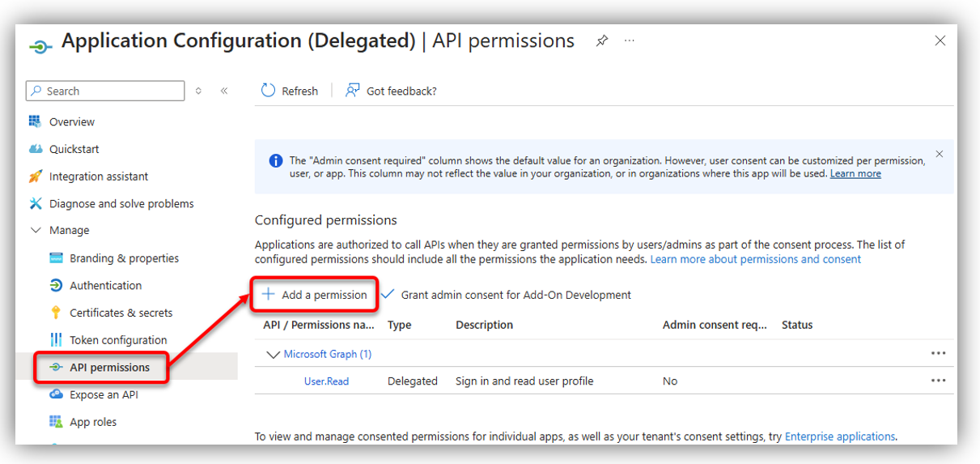Close the blade with top-right X
The image size is (980, 464).
tap(940, 40)
